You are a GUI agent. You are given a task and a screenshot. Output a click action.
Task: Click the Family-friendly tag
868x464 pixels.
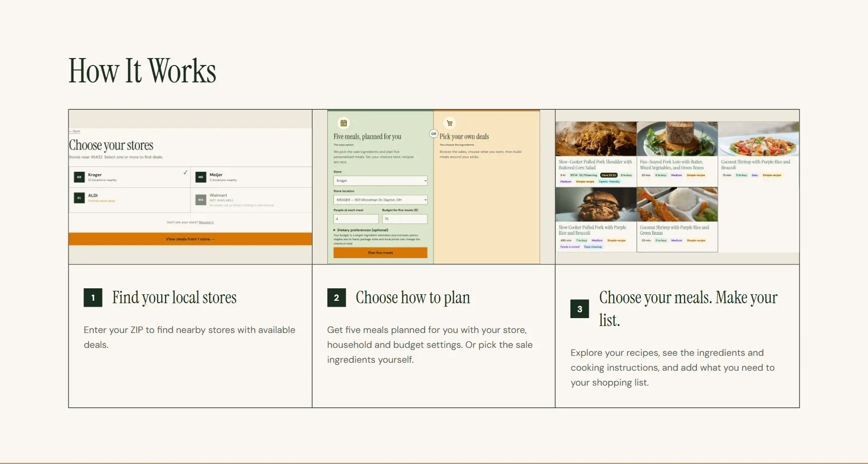point(609,182)
